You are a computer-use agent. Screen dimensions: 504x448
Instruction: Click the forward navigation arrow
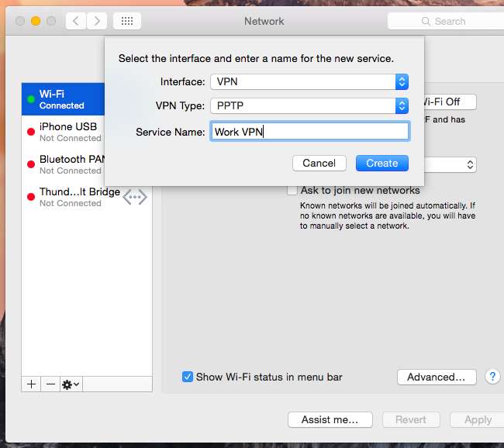click(x=97, y=21)
